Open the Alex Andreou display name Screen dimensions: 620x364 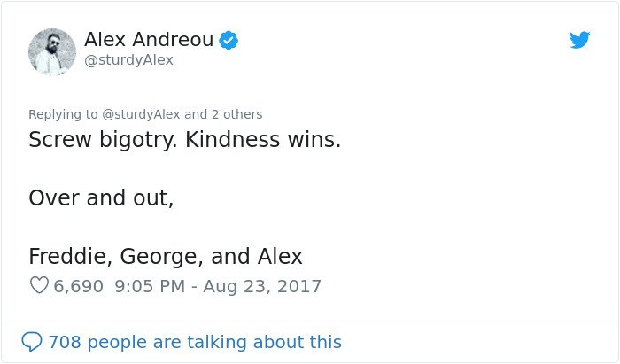click(x=149, y=39)
